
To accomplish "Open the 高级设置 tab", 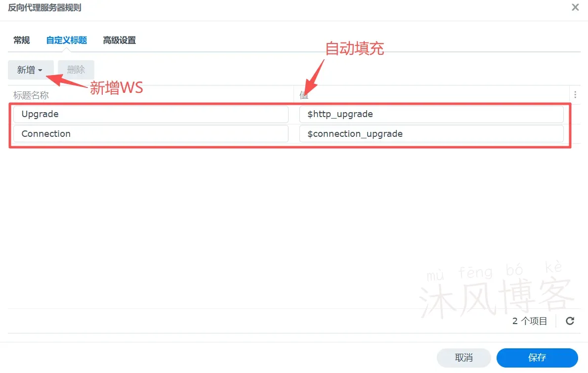I will coord(119,41).
